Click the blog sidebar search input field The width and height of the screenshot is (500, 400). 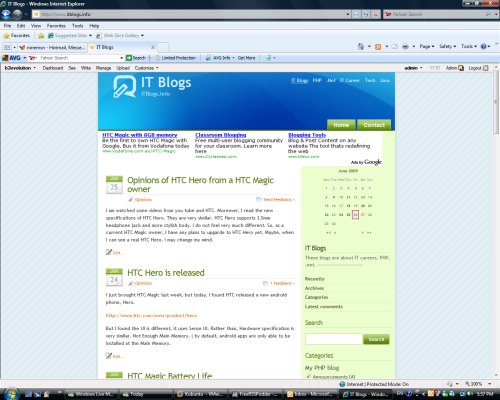pyautogui.click(x=334, y=339)
